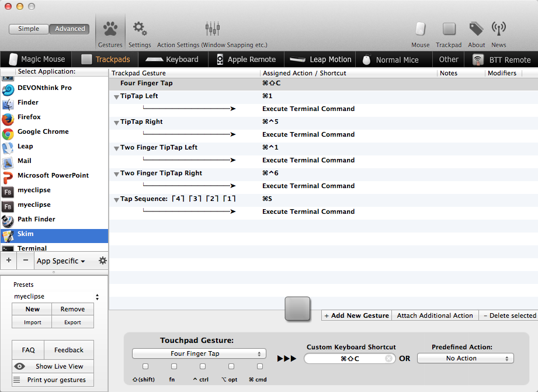The image size is (538, 392).
Task: Open the Predefined Action No Action dropdown
Action: coord(465,358)
